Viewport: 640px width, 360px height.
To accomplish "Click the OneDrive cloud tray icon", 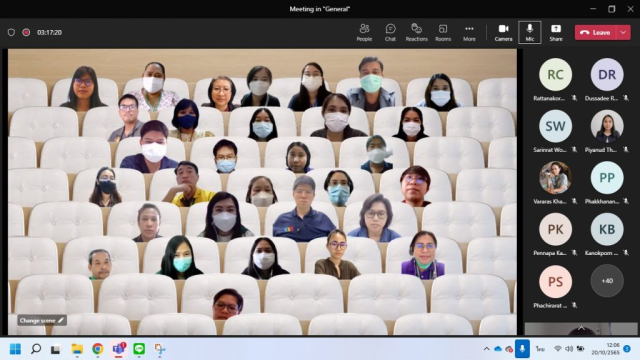I will 498,349.
